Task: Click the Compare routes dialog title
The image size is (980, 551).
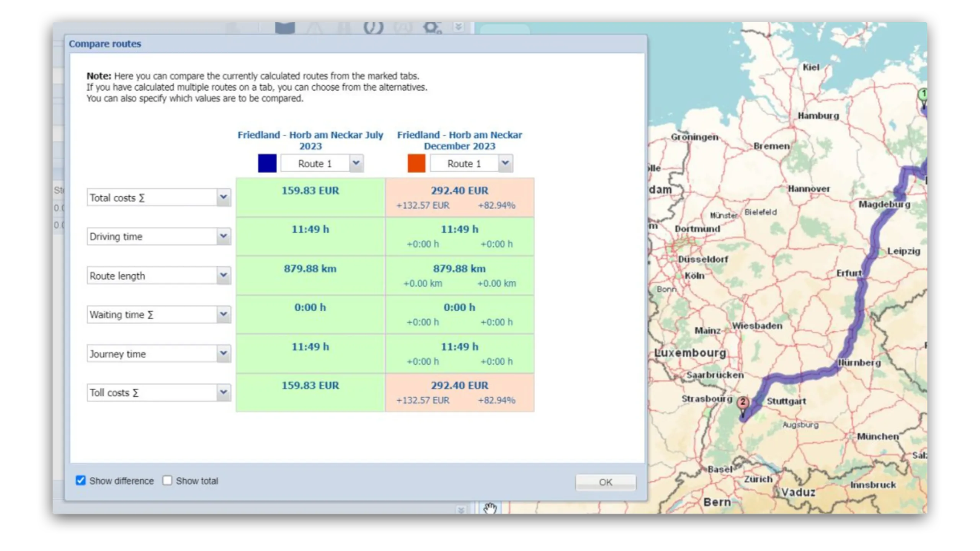Action: (105, 44)
